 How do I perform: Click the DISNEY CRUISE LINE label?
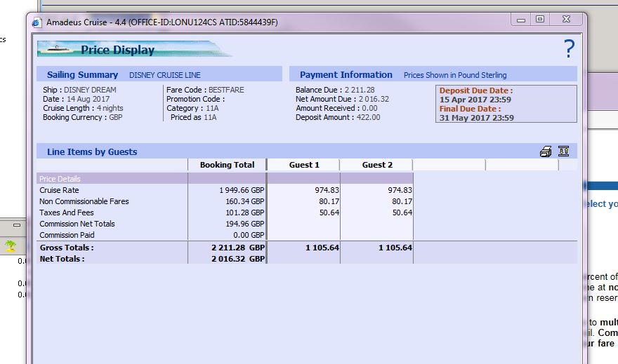165,75
